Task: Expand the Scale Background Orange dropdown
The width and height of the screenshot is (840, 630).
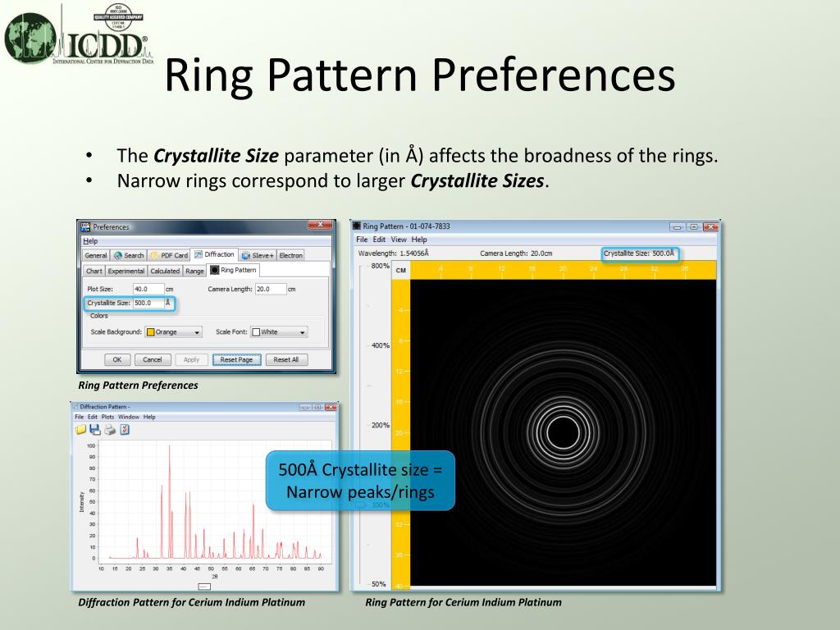Action: tap(174, 332)
